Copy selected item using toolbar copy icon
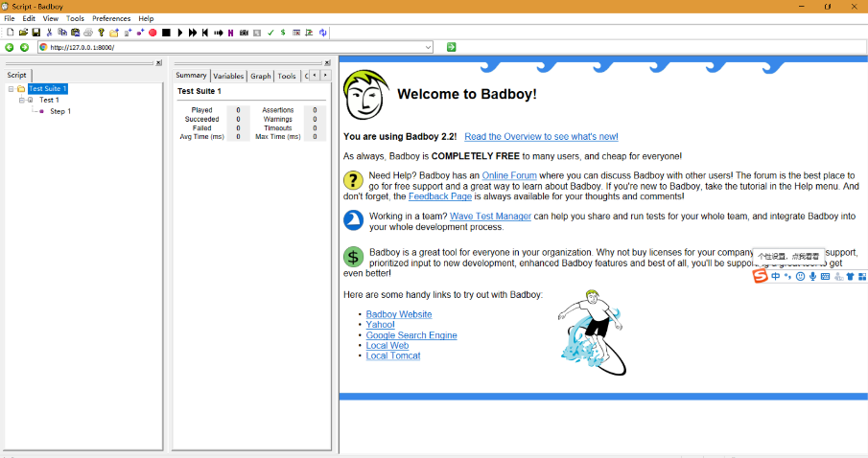 click(x=62, y=33)
